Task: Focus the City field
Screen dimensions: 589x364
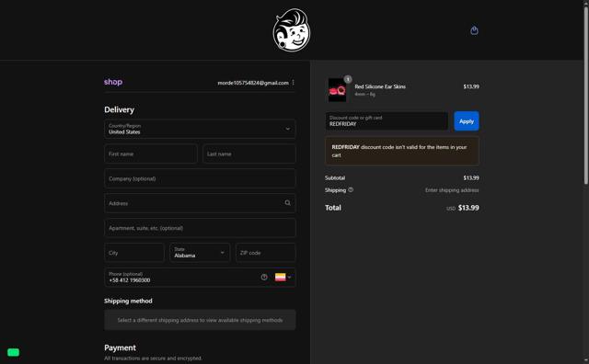Action: tap(134, 253)
